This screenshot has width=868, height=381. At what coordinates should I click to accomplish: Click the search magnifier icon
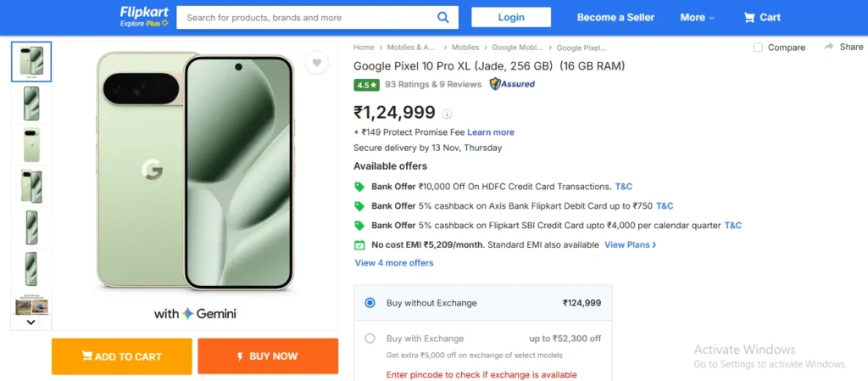tap(442, 17)
